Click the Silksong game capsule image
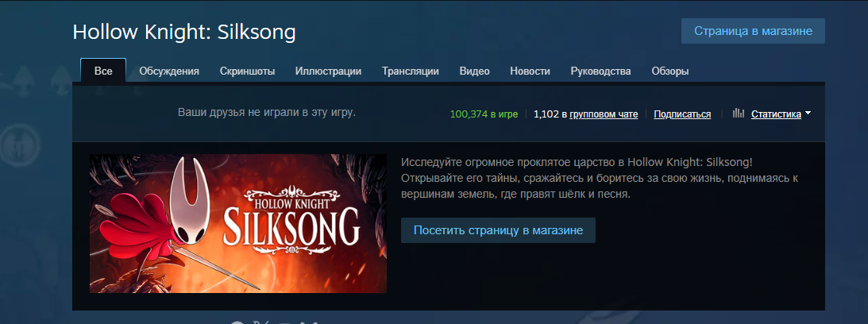This screenshot has width=868, height=324. tap(238, 223)
